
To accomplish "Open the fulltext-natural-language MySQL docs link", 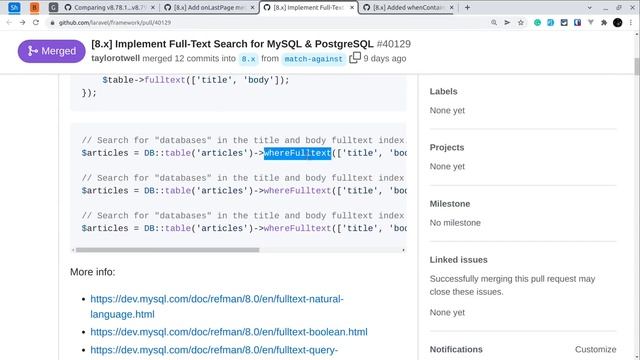I will [x=217, y=307].
